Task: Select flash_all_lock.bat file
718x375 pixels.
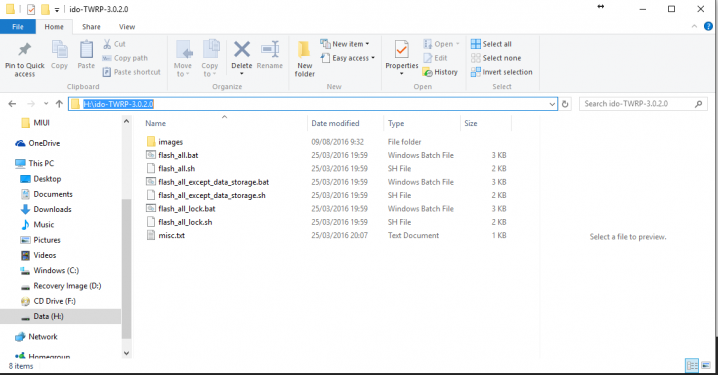Action: pyautogui.click(x=186, y=208)
